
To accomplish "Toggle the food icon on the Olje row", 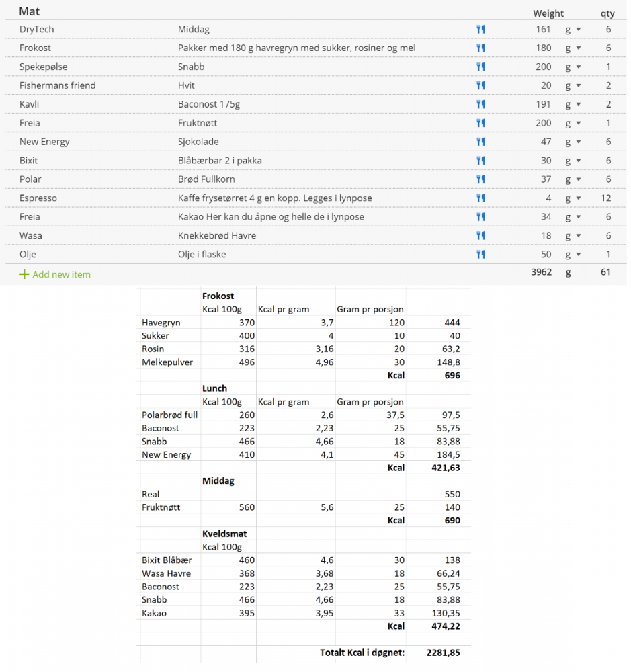I will pyautogui.click(x=480, y=255).
